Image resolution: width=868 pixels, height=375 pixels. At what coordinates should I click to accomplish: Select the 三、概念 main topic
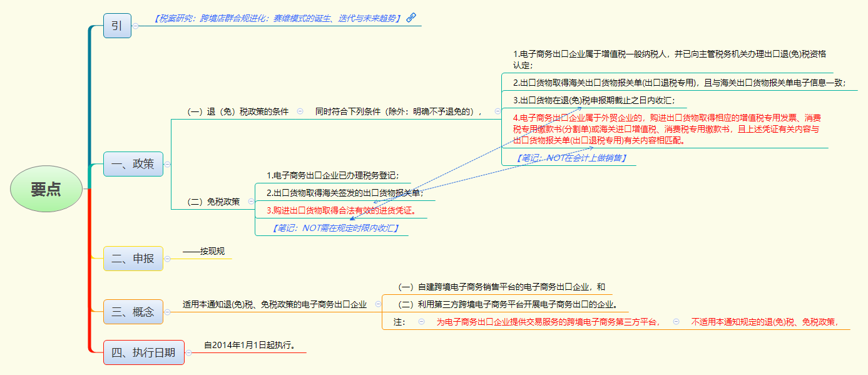click(x=133, y=311)
